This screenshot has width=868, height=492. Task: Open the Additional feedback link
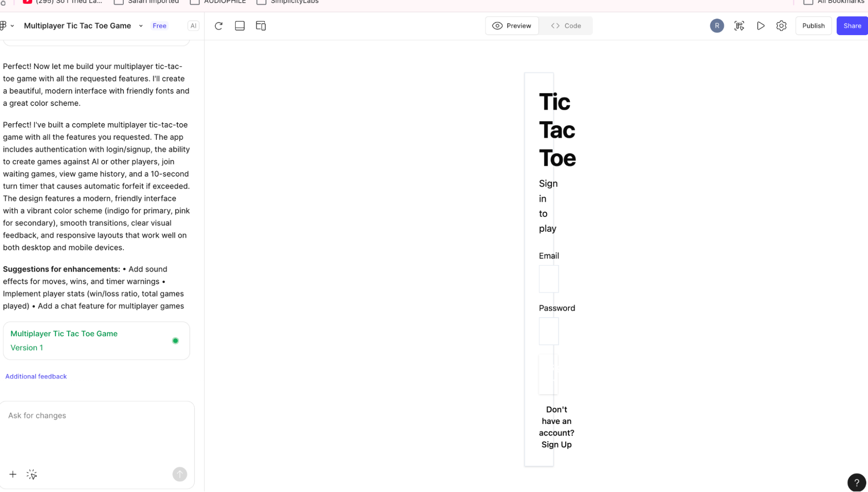tap(36, 376)
